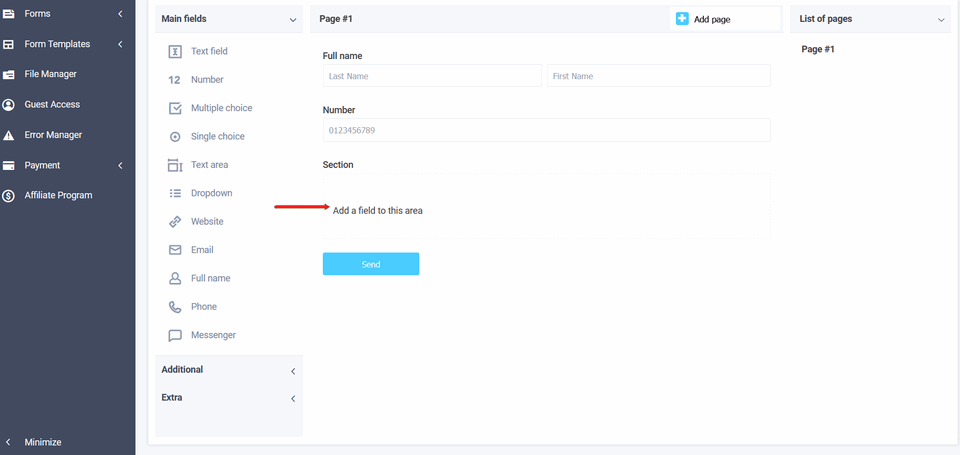Select the Email envelope icon
Image resolution: width=960 pixels, height=455 pixels.
click(x=175, y=250)
